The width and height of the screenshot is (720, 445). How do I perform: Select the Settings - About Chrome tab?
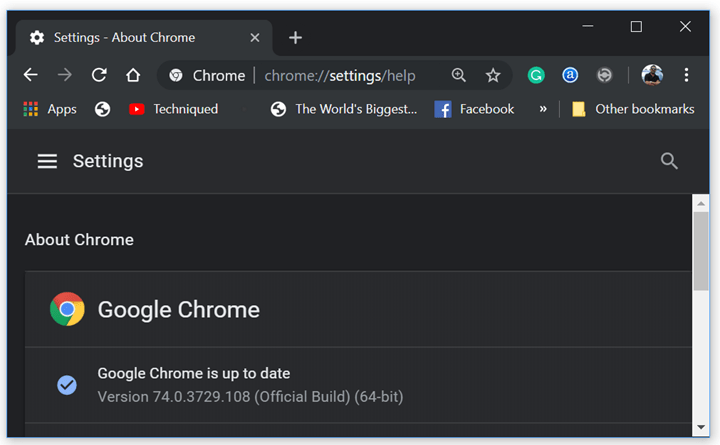144,38
